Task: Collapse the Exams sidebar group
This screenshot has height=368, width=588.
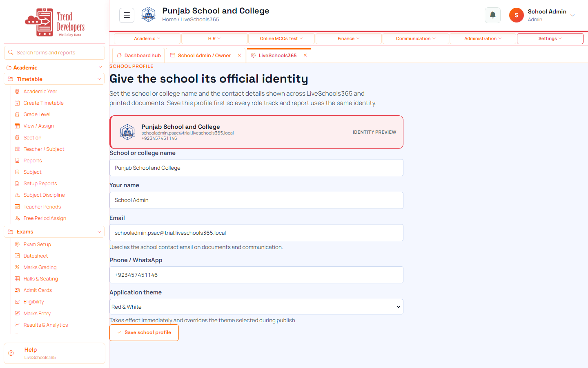Action: tap(99, 232)
